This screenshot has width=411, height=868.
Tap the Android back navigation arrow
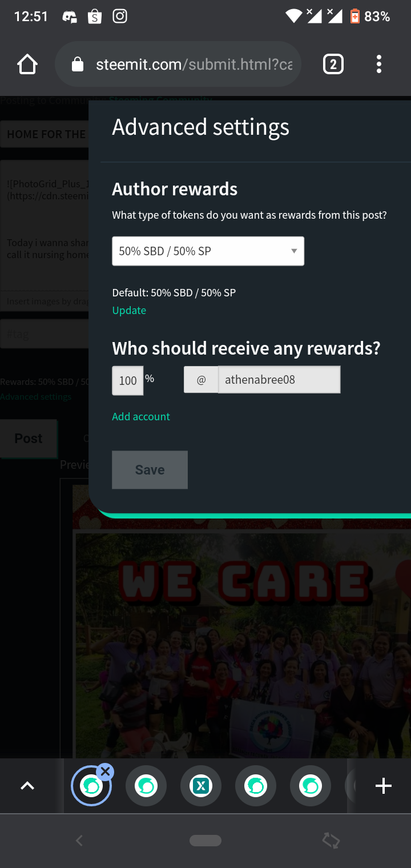(79, 841)
